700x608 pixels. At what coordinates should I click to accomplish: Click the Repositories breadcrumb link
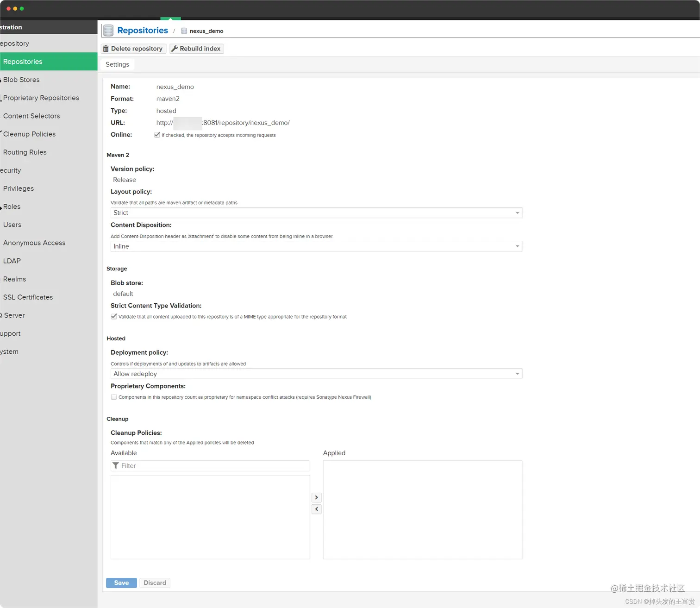[x=143, y=30]
